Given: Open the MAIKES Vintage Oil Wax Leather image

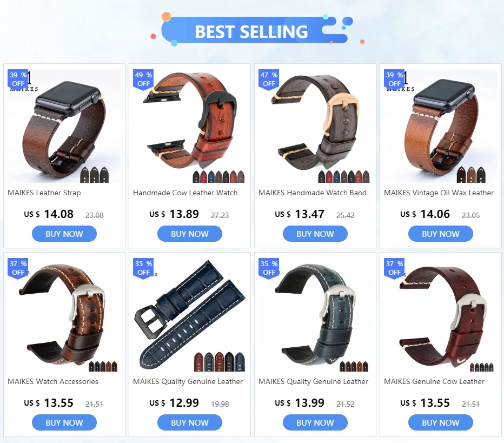Looking at the screenshot, I should tap(441, 125).
